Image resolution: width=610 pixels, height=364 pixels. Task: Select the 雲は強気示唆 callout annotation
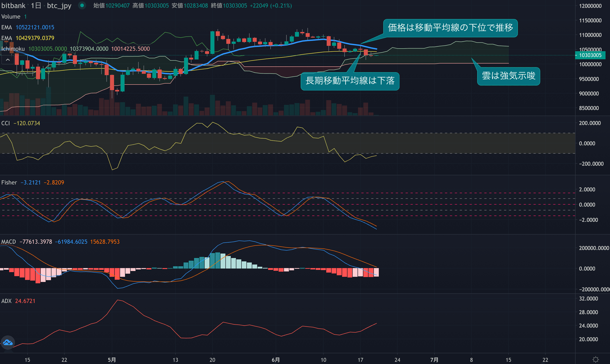508,76
